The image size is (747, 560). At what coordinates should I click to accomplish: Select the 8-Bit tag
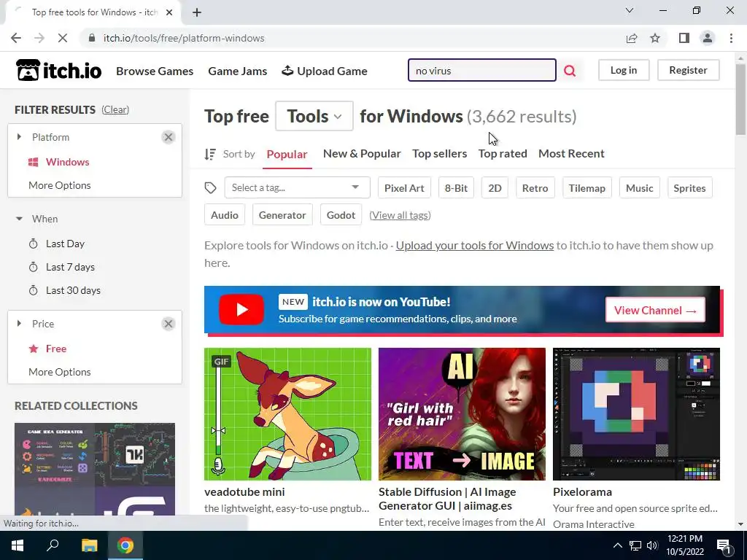(456, 188)
